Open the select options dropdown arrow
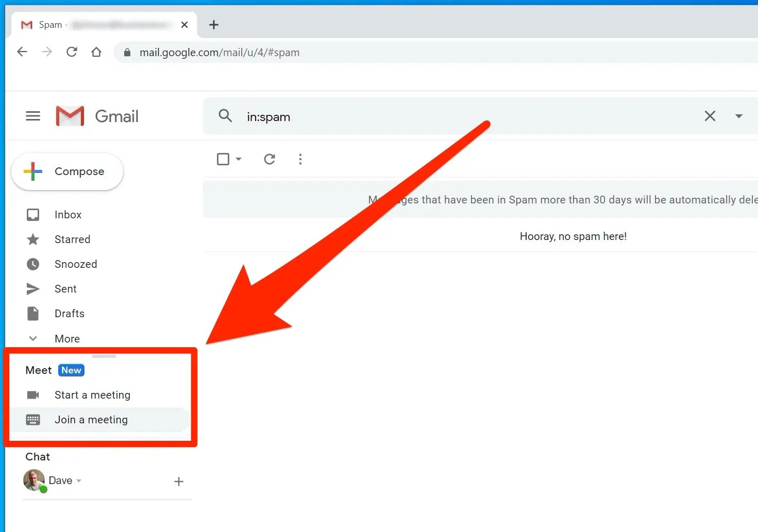Viewport: 758px width, 532px height. 239,159
